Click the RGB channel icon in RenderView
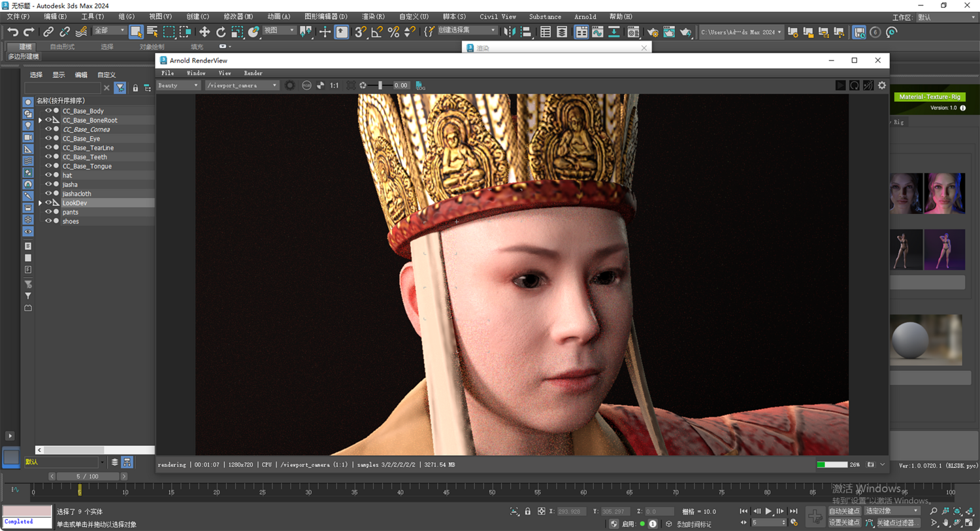The width and height of the screenshot is (980, 531). point(306,85)
